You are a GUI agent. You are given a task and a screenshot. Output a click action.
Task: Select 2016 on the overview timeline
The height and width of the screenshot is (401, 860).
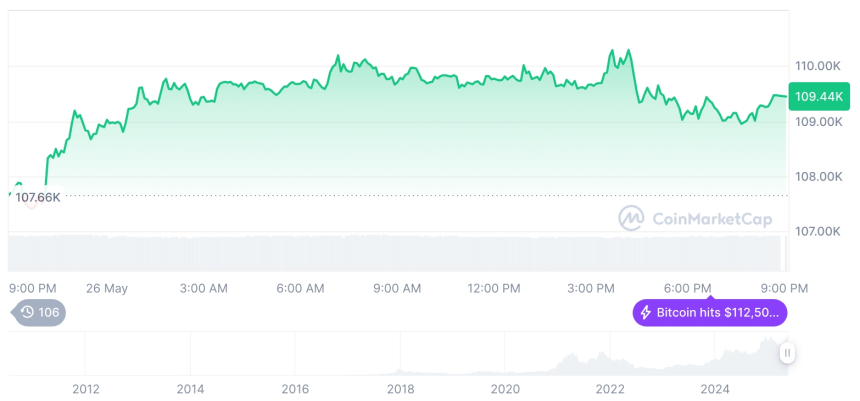coord(295,389)
